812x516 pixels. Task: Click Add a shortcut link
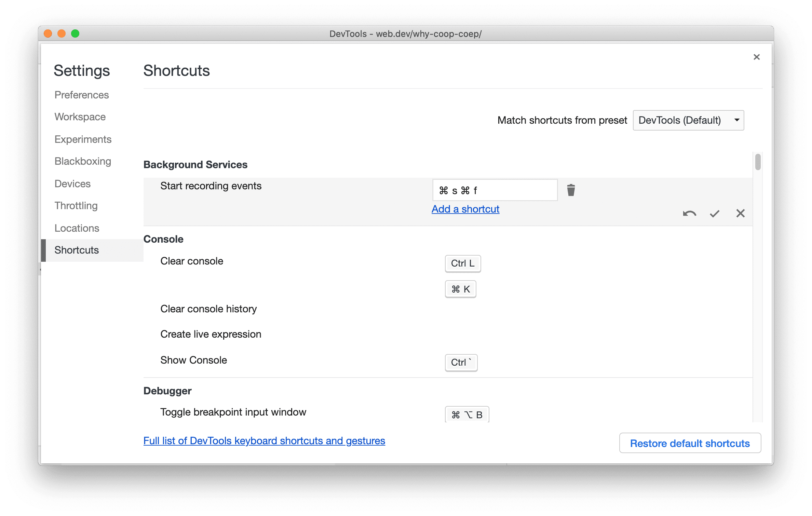[x=465, y=209]
